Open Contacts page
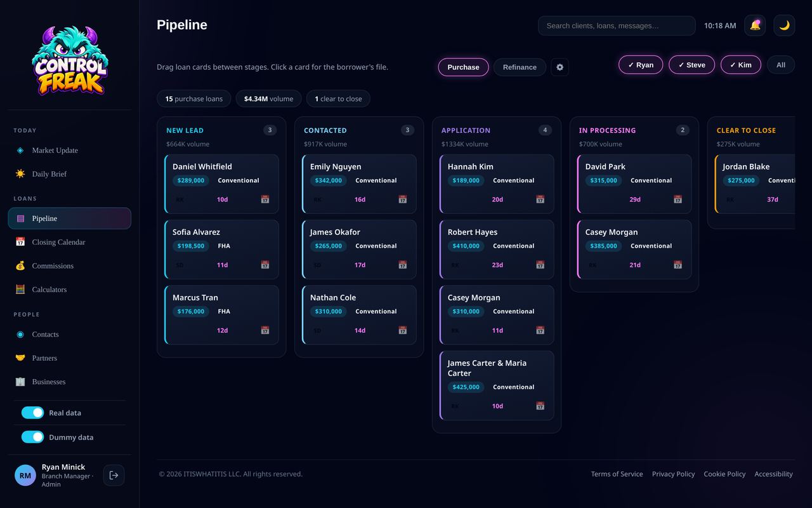 click(x=70, y=335)
